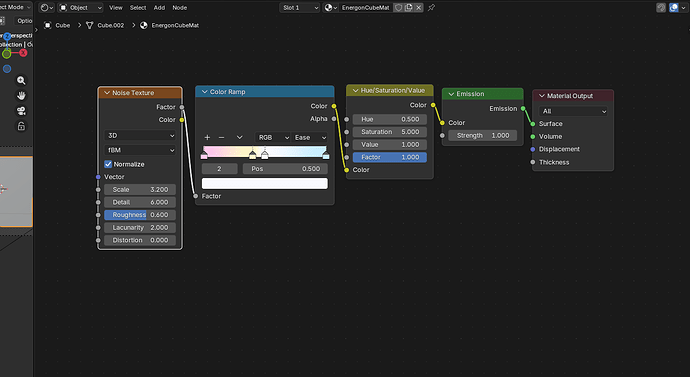Image resolution: width=690 pixels, height=377 pixels.
Task: Open the Slot 1 material slot dropdown
Action: coord(299,7)
